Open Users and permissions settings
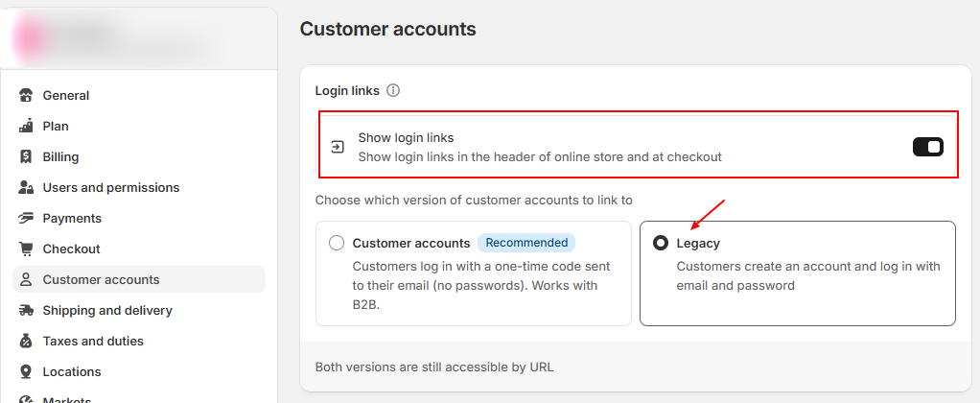The width and height of the screenshot is (980, 403). [x=110, y=187]
